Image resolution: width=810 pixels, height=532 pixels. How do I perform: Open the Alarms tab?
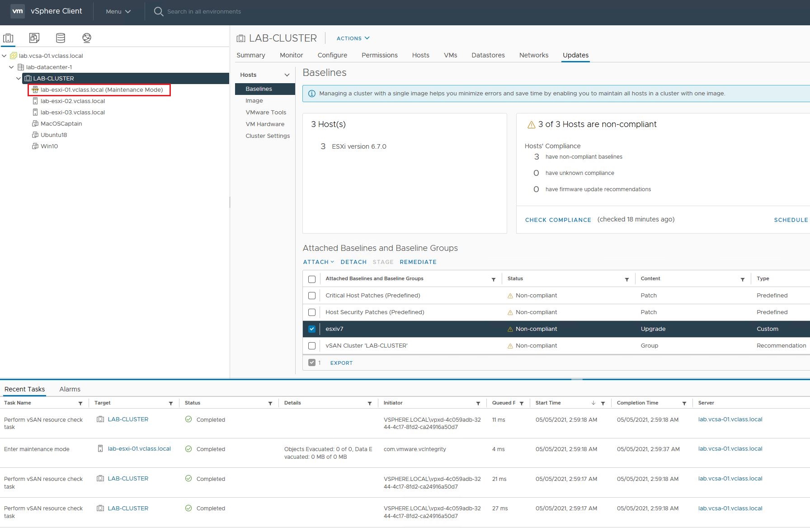click(70, 389)
